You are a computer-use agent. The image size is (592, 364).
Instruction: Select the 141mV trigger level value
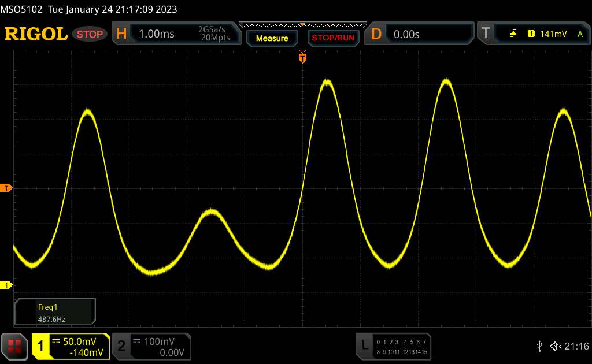[x=553, y=34]
